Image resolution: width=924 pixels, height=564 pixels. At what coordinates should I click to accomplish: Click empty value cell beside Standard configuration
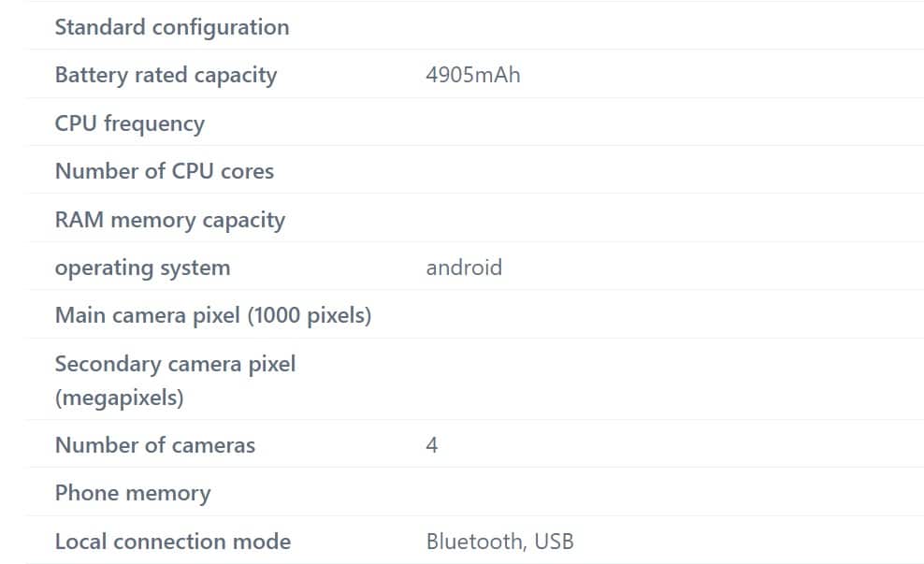coord(671,26)
